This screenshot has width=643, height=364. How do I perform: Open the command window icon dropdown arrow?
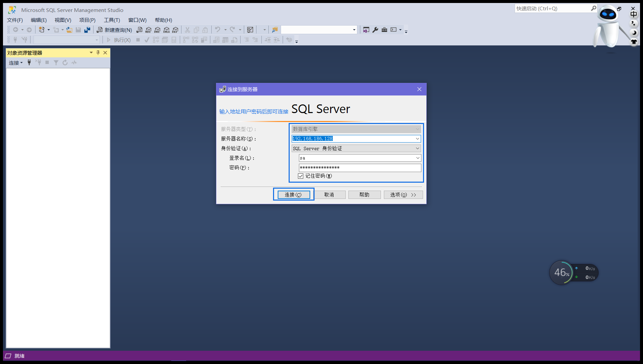(x=400, y=30)
